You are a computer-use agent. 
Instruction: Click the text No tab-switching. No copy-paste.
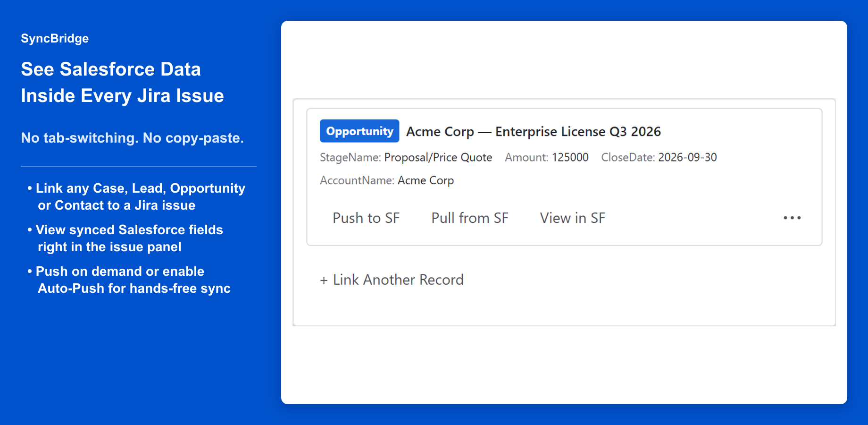tap(133, 137)
